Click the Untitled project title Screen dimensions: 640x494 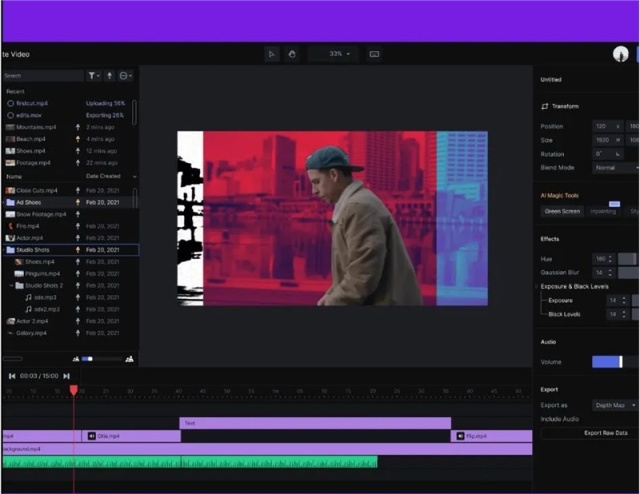[x=551, y=80]
